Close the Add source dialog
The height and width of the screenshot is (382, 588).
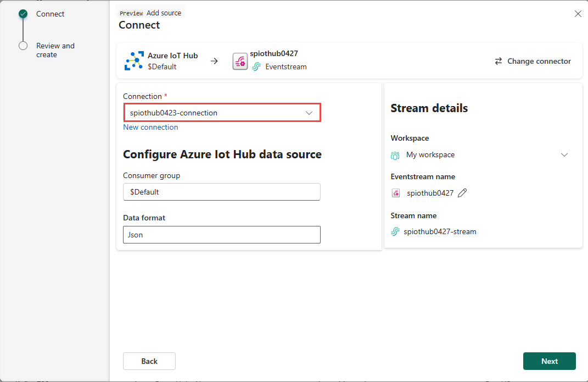(578, 13)
